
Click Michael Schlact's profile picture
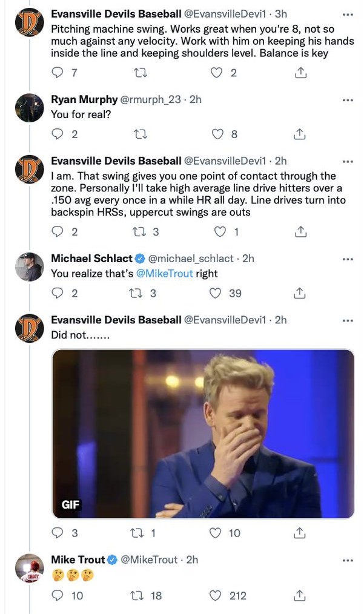(x=30, y=267)
